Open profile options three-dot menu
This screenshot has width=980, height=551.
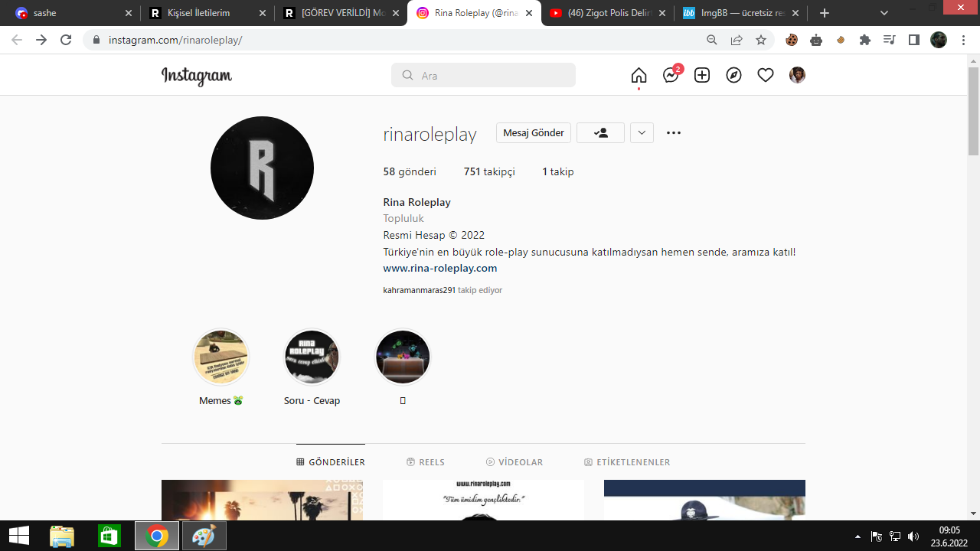tap(674, 132)
